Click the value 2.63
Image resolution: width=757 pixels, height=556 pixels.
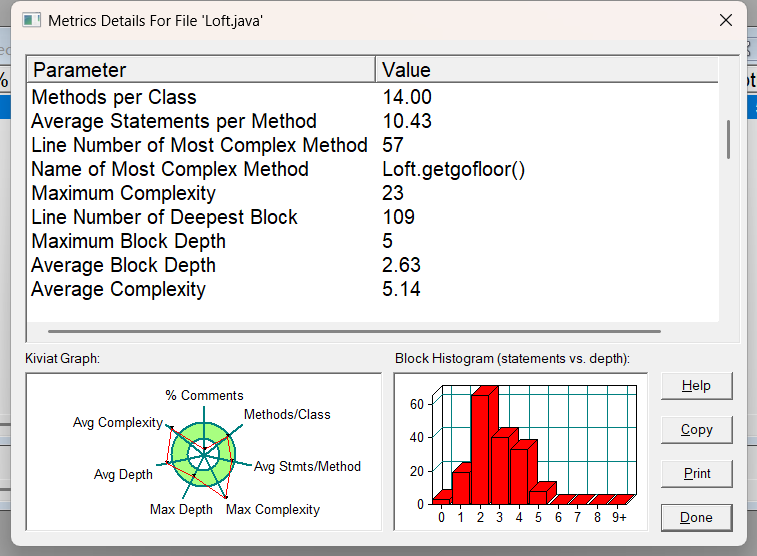(x=402, y=265)
